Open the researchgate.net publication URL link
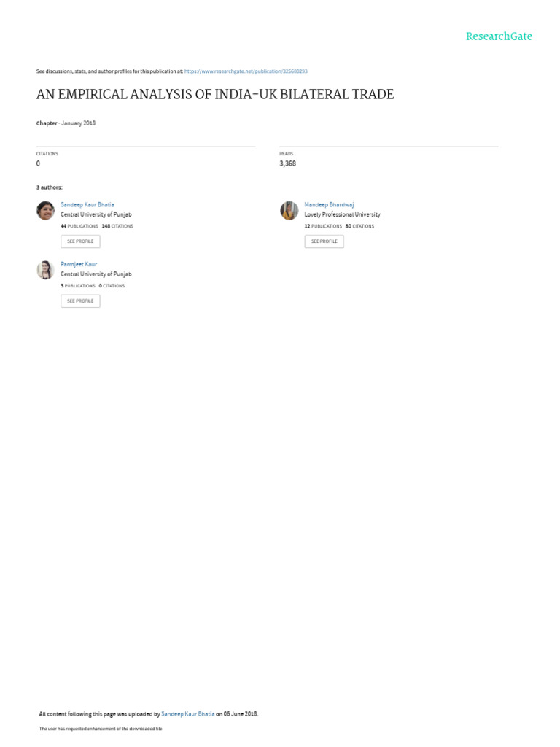This screenshot has height=747, width=560. coord(246,71)
